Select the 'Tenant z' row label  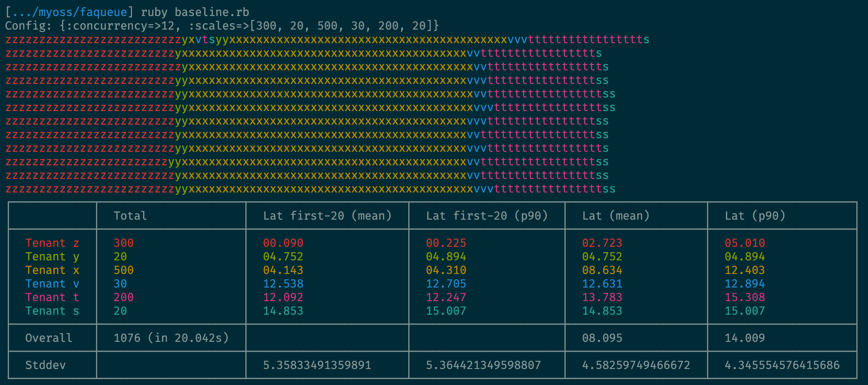coord(52,243)
